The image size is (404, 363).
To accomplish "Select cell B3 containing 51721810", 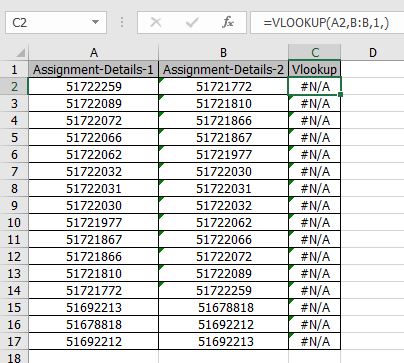I will pos(223,103).
